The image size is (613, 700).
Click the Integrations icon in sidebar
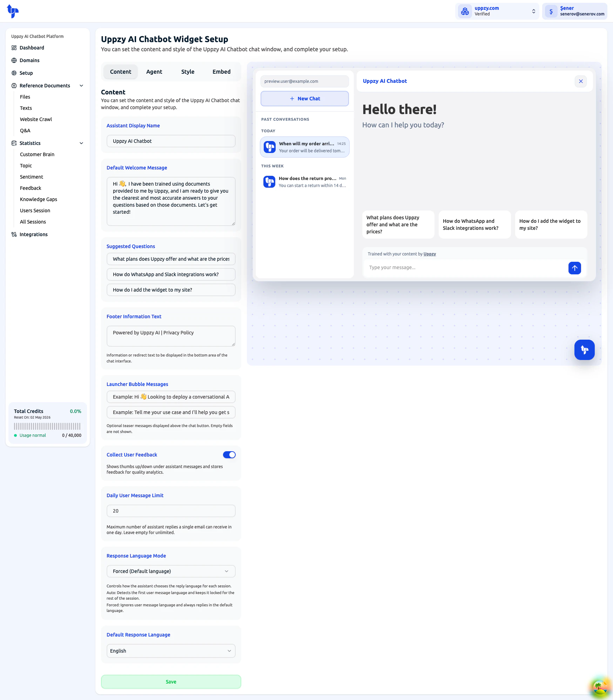point(14,234)
